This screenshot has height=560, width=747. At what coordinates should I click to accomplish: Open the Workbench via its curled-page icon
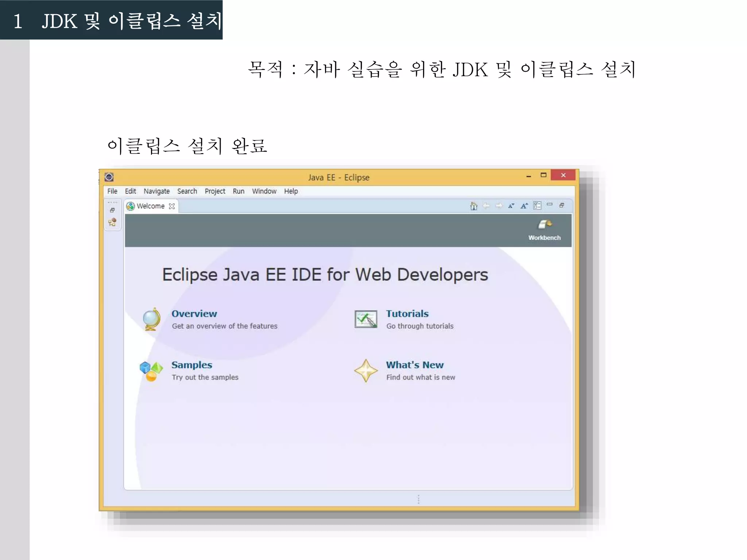[545, 224]
